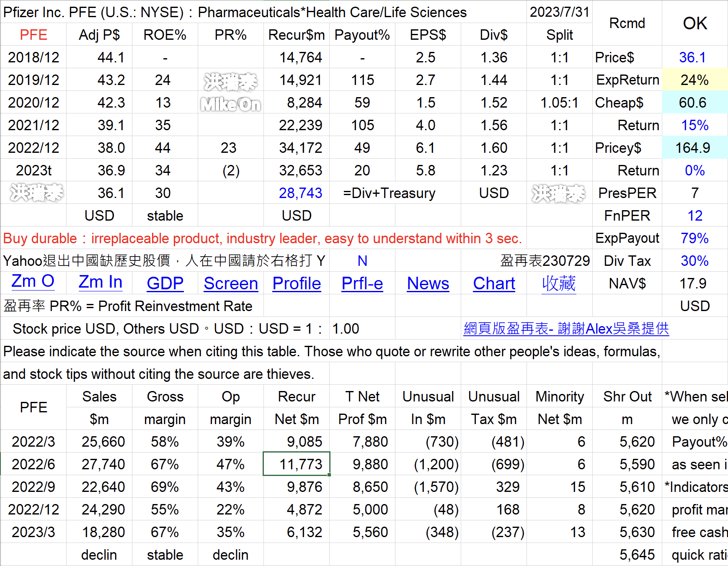Select the (699) unusual tax value
The image size is (728, 566).
click(494, 464)
